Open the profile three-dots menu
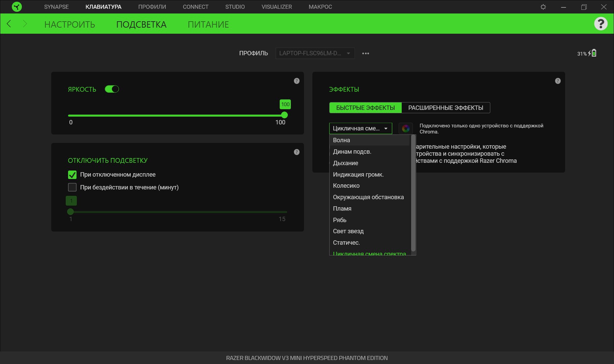The width and height of the screenshot is (614, 364). pos(366,53)
